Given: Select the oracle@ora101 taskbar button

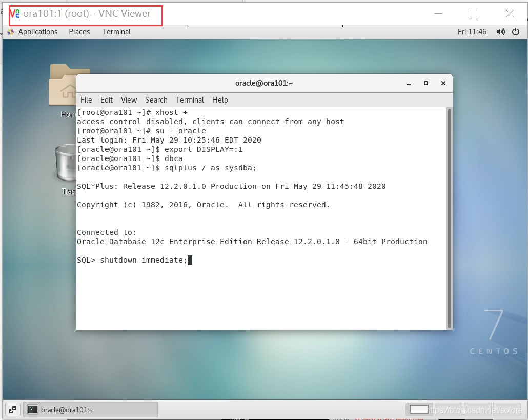Looking at the screenshot, I should 90,409.
